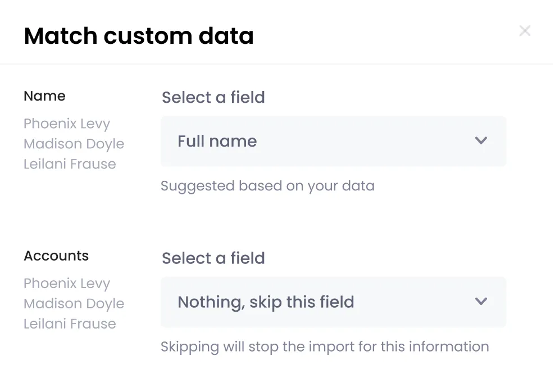Close the Match custom data dialog
Screen dimensions: 555x392
coord(525,31)
